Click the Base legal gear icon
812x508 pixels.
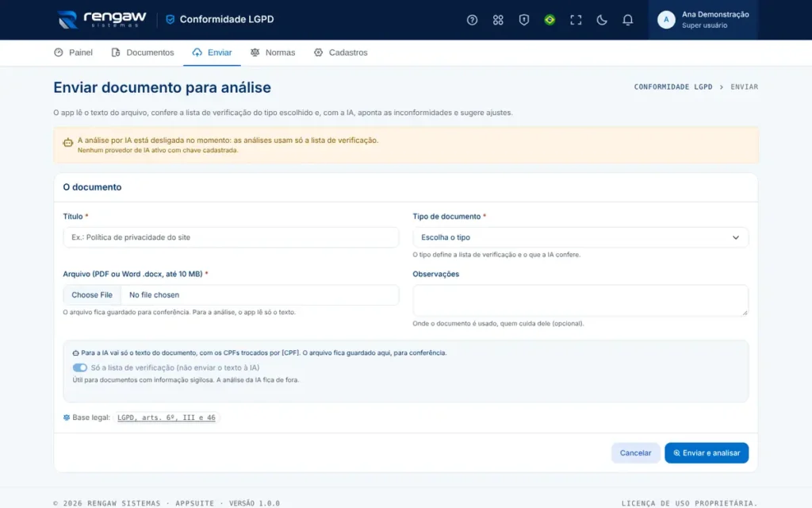click(67, 418)
